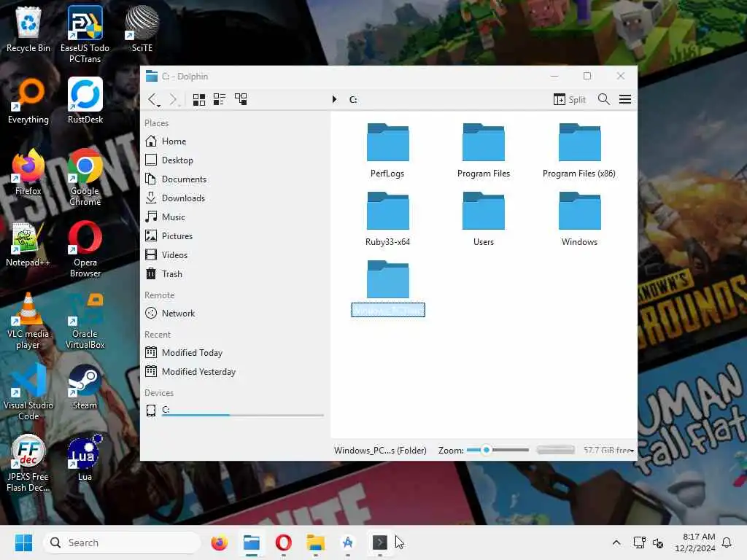Viewport: 747px width, 560px height.
Task: Open JPEXS Free Flash Decompiler shortcut
Action: click(x=28, y=463)
